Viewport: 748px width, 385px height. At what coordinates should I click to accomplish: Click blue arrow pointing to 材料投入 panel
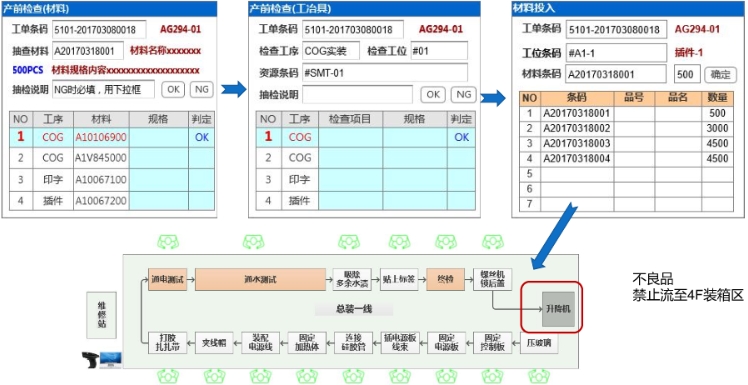(493, 98)
